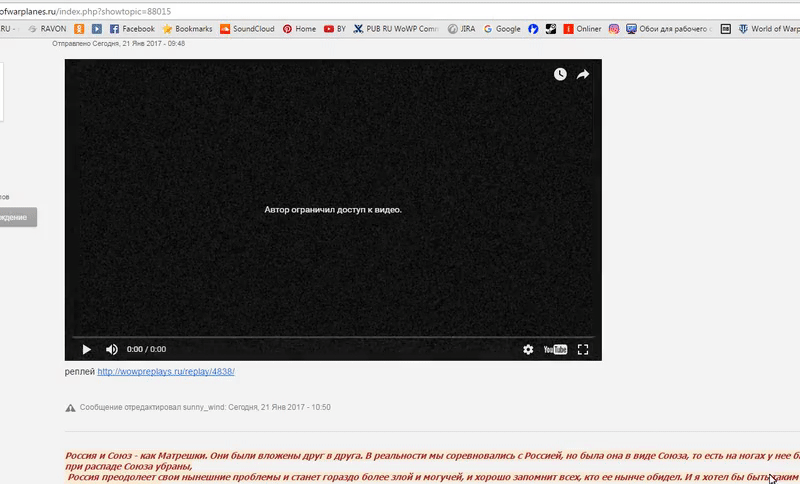Open the orange Odnoklassniki bookmark icon

click(x=79, y=29)
